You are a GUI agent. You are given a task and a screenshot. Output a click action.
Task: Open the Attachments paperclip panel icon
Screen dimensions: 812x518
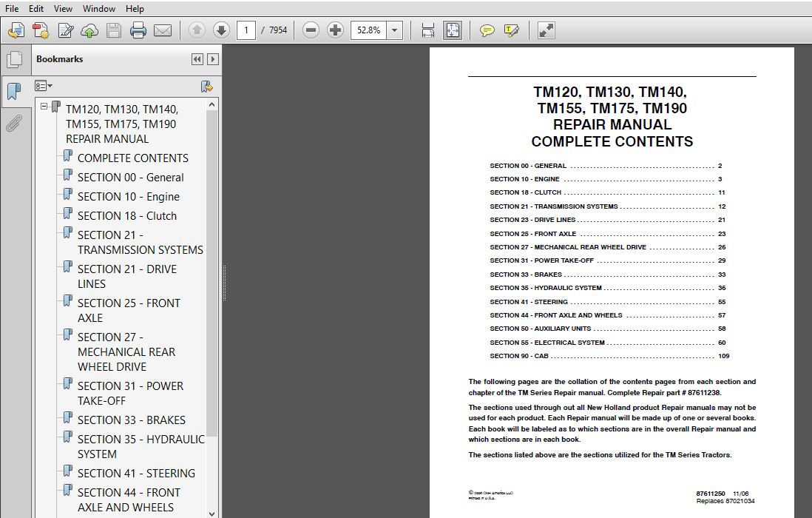coord(14,124)
